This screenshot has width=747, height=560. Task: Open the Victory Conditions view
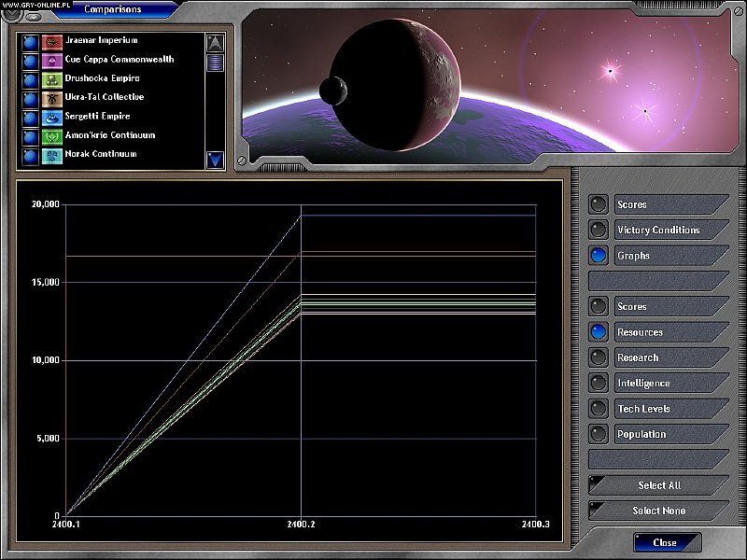pos(658,230)
